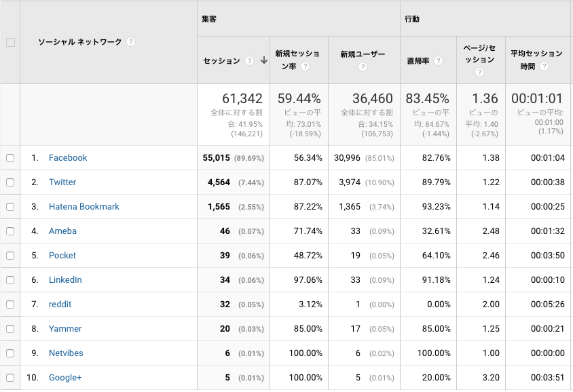The image size is (573, 392).
Task: Select Pocket session duration 00:03:50
Action: click(x=548, y=256)
